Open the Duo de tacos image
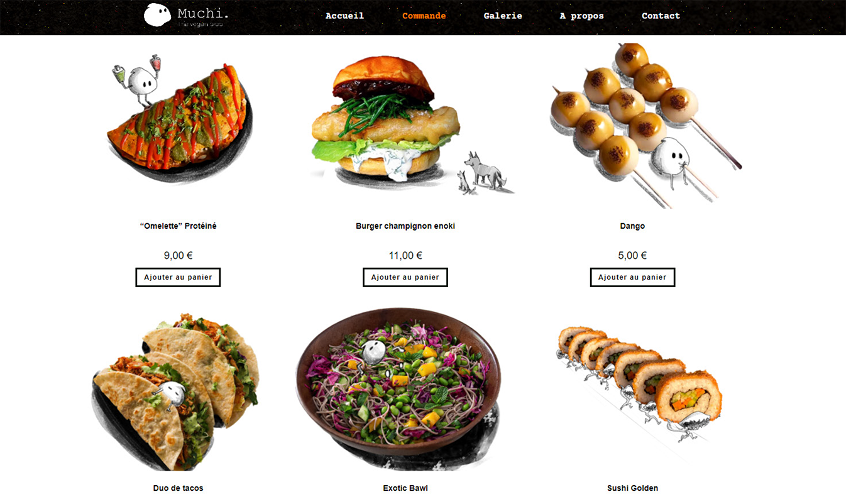Viewport: 846px width, 504px height. pos(176,392)
